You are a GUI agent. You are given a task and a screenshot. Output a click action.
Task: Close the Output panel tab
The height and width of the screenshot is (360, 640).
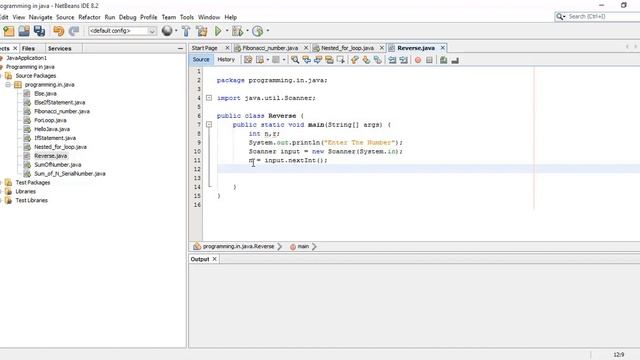click(x=214, y=259)
